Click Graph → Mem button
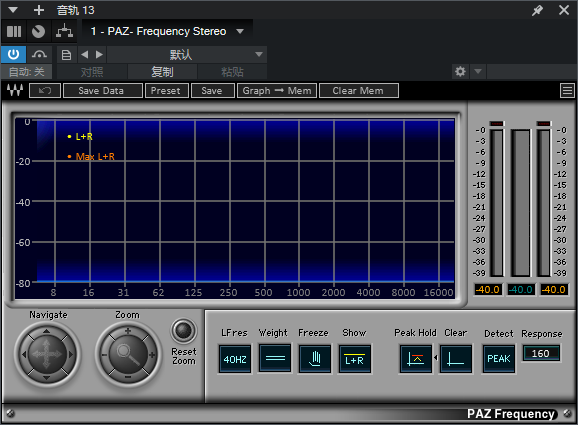 pos(277,91)
